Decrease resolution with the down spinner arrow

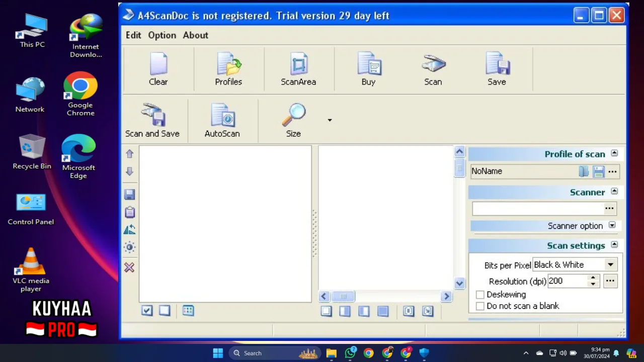pos(593,284)
